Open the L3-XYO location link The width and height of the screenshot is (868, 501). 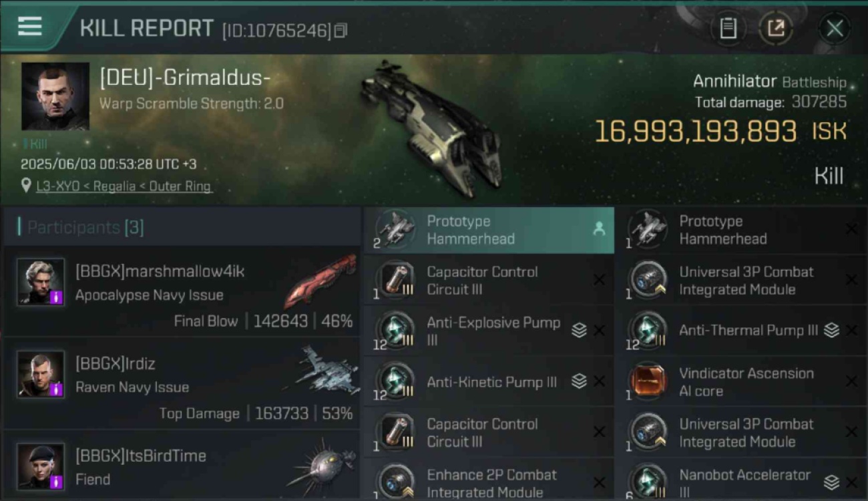coord(124,186)
